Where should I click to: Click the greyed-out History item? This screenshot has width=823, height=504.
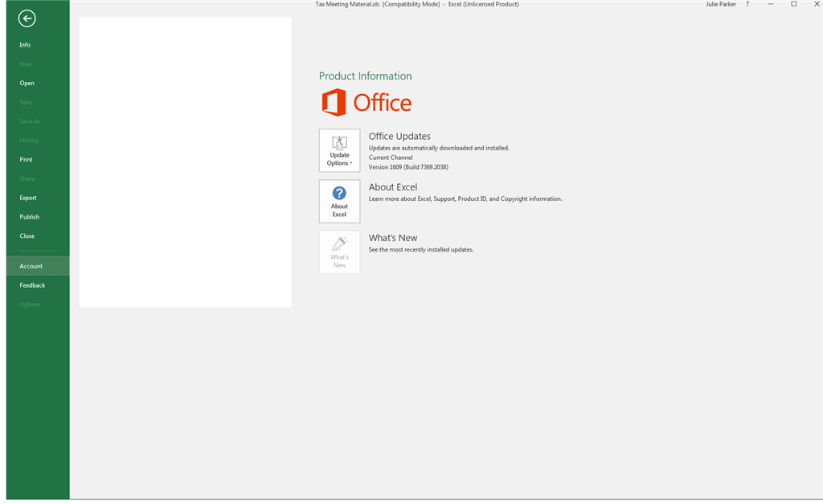click(38, 140)
